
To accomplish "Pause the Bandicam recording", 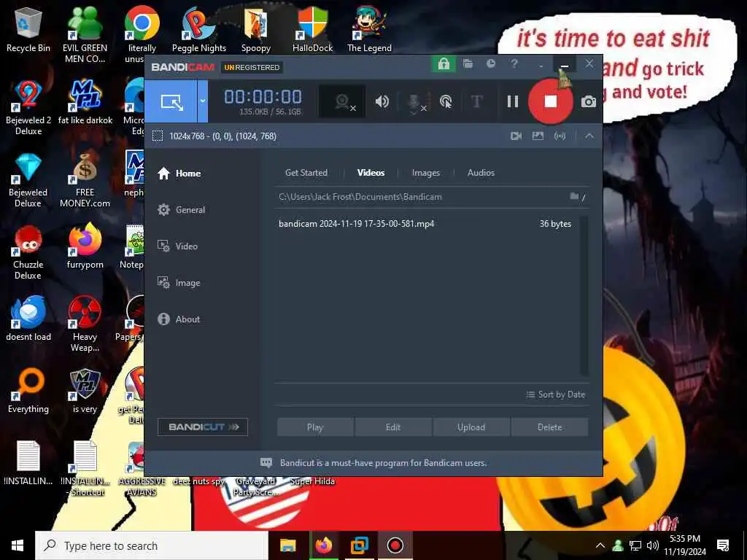I will 513,101.
